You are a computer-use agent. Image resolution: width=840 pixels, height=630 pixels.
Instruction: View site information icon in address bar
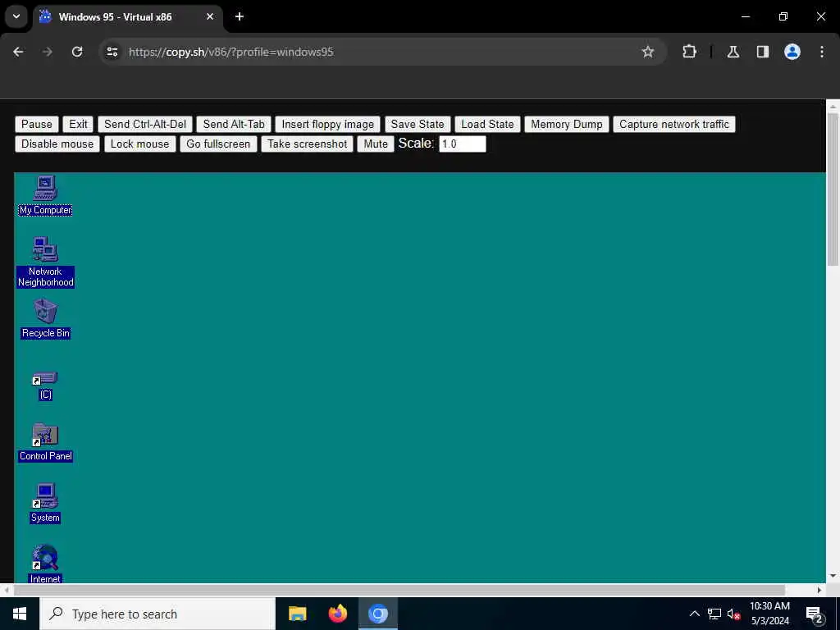pos(112,52)
